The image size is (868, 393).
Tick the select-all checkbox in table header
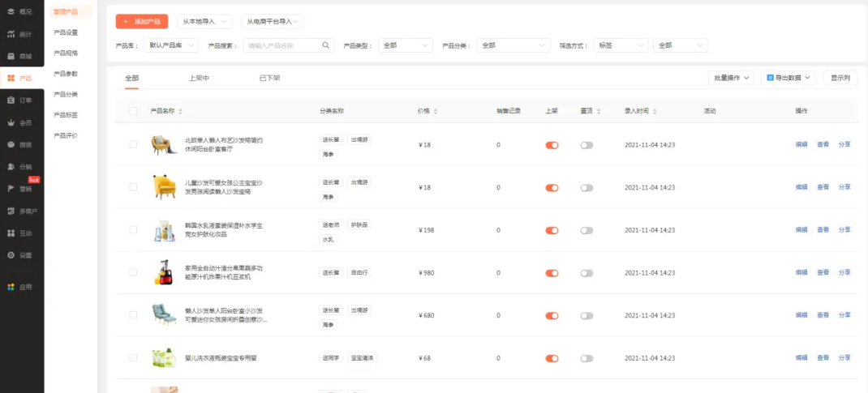point(133,111)
